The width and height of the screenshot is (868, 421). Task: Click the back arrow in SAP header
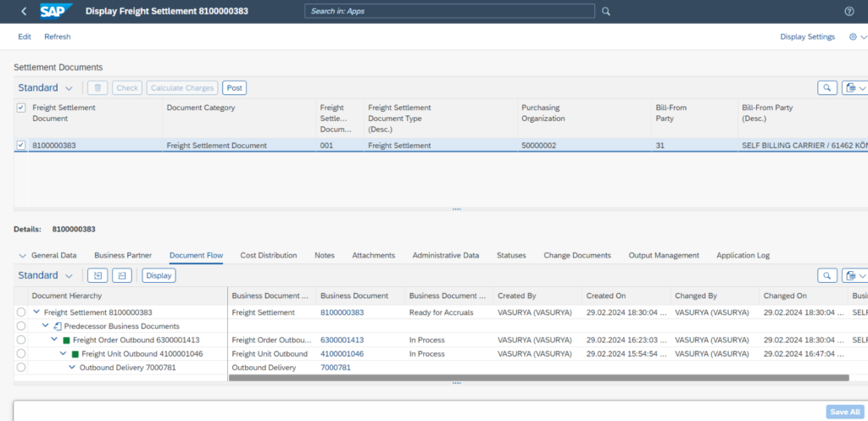tap(23, 11)
